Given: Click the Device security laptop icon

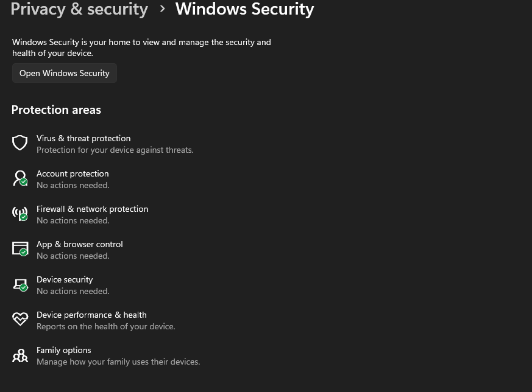Looking at the screenshot, I should pos(20,284).
